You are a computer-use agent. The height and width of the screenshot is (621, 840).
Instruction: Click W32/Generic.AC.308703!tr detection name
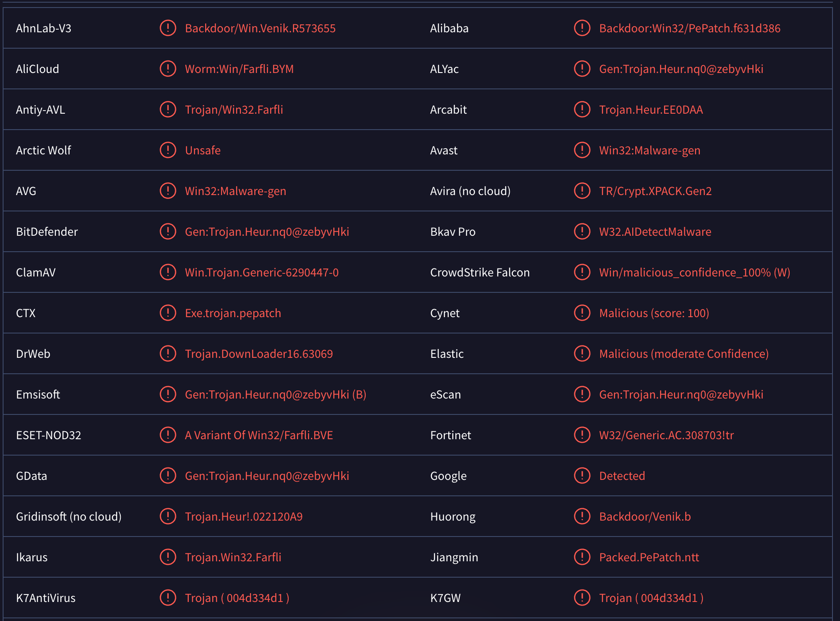coord(666,435)
